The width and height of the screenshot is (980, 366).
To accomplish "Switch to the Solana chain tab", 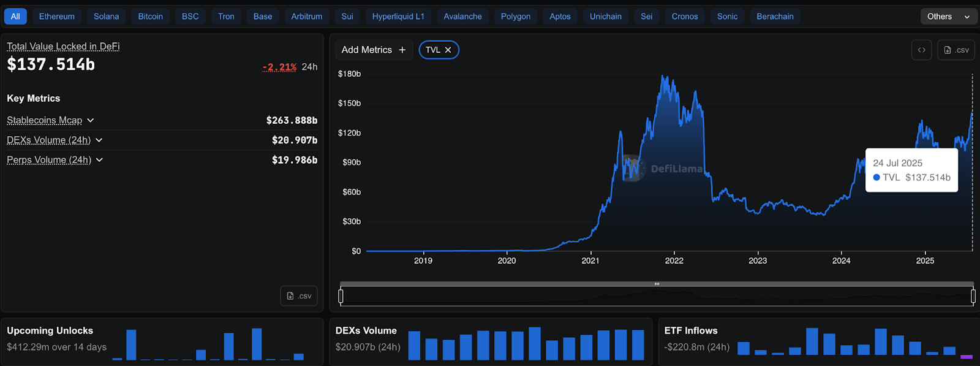I will click(107, 17).
